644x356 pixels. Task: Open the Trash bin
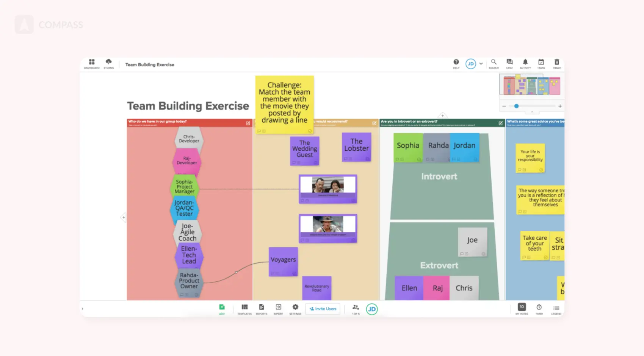pos(557,64)
